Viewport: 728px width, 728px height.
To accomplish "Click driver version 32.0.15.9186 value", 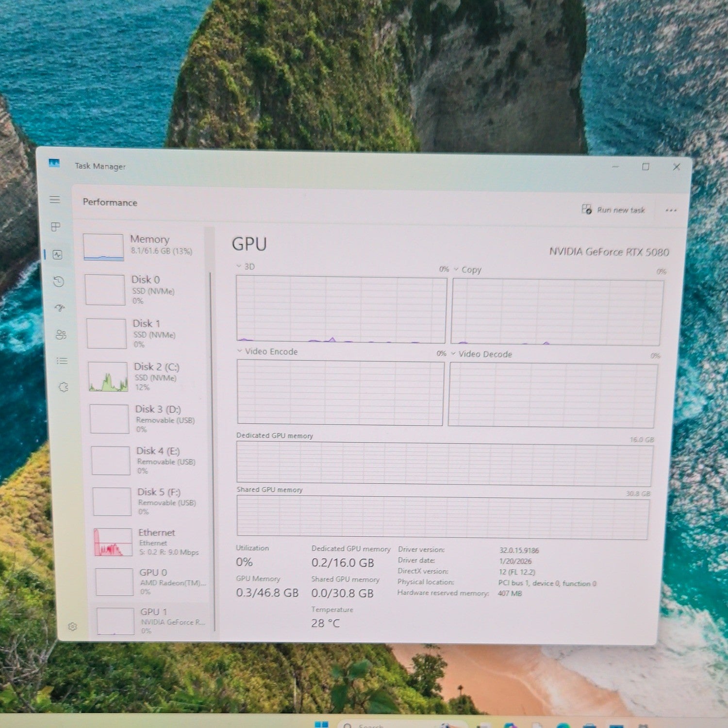I will [x=519, y=550].
